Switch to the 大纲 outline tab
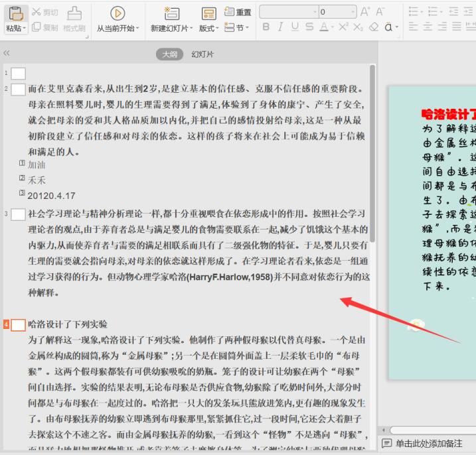Screen dimensions: 476x455 169,54
